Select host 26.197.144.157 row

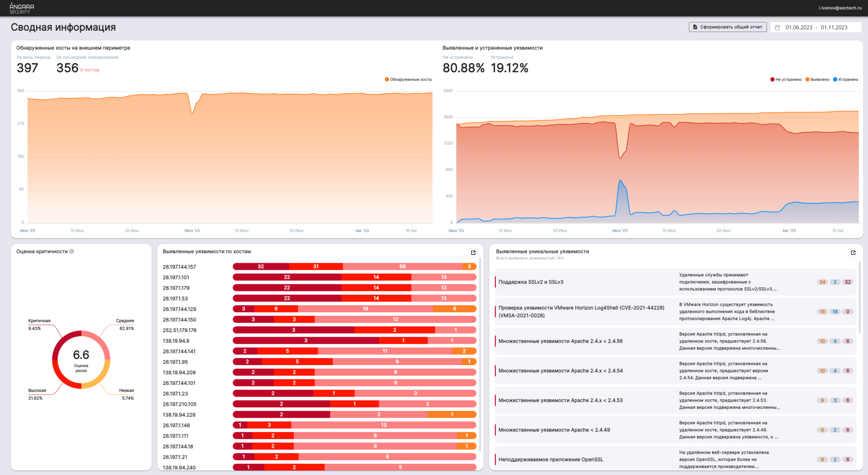179,267
